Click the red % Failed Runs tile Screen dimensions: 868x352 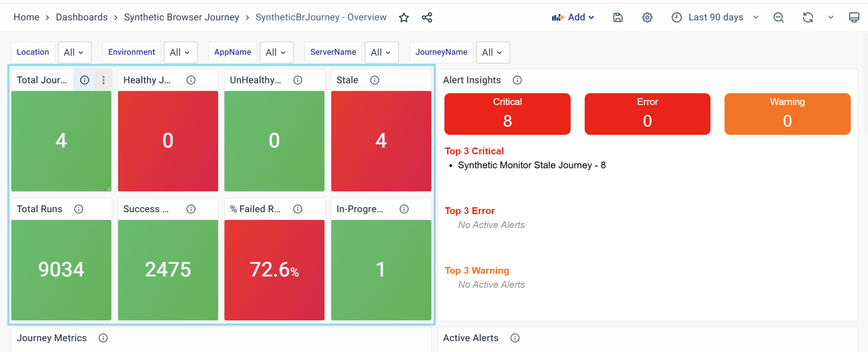point(274,270)
